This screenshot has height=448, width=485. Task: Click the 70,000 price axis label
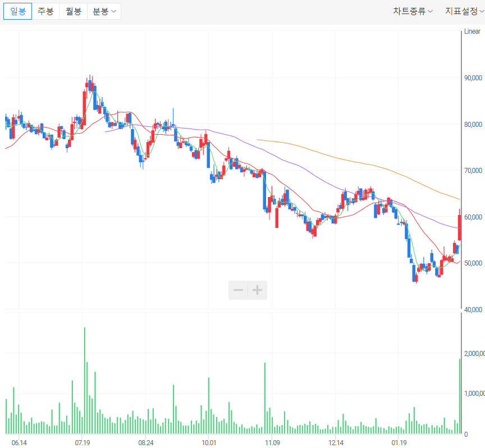[x=473, y=171]
